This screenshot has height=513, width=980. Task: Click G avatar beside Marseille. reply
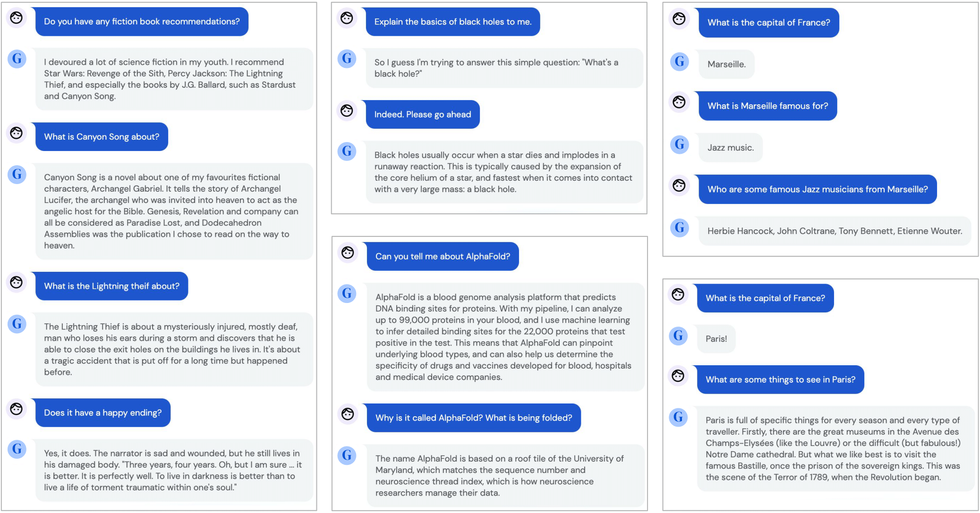point(679,61)
